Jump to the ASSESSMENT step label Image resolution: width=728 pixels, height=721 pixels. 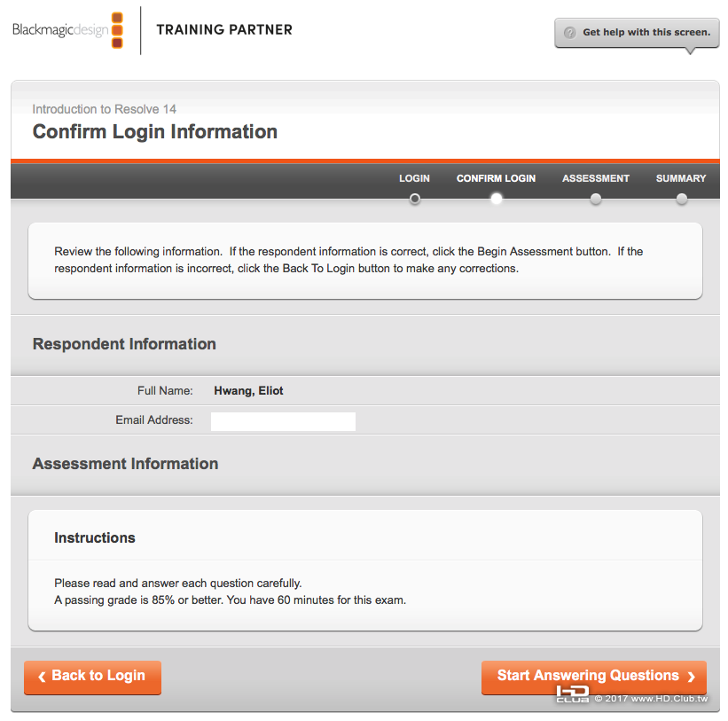pyautogui.click(x=595, y=178)
